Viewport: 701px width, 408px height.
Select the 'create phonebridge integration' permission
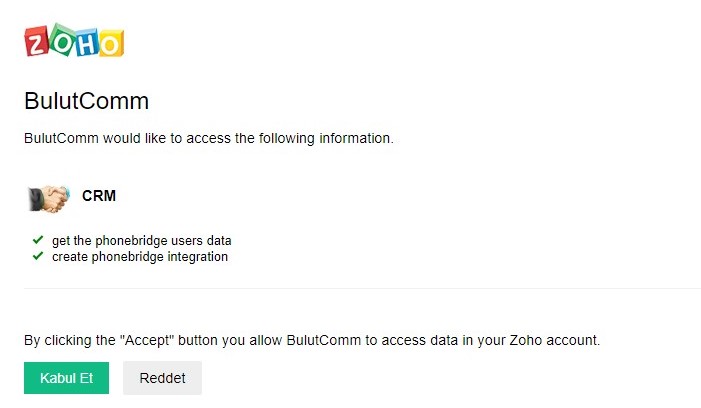[x=140, y=257]
